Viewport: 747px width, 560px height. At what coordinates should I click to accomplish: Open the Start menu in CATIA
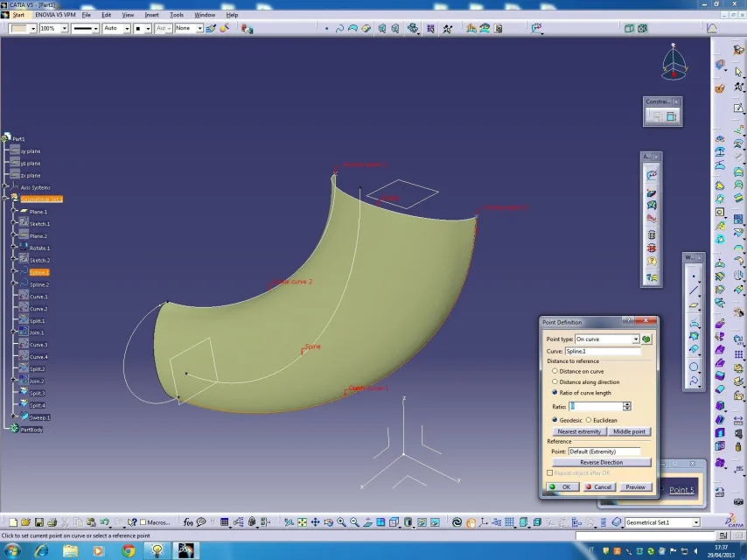18,15
